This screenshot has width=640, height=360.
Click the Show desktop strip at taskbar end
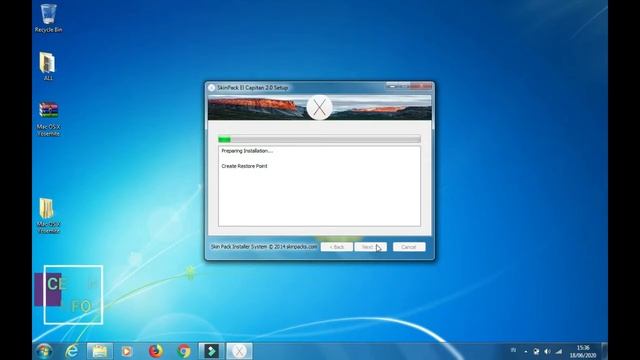pos(604,351)
